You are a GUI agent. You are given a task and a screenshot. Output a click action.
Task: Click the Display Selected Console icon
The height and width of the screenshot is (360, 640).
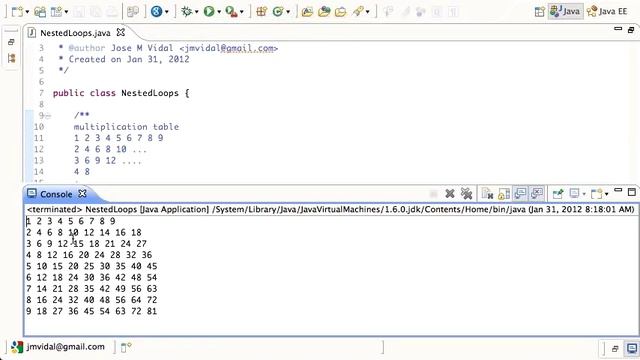pos(575,193)
